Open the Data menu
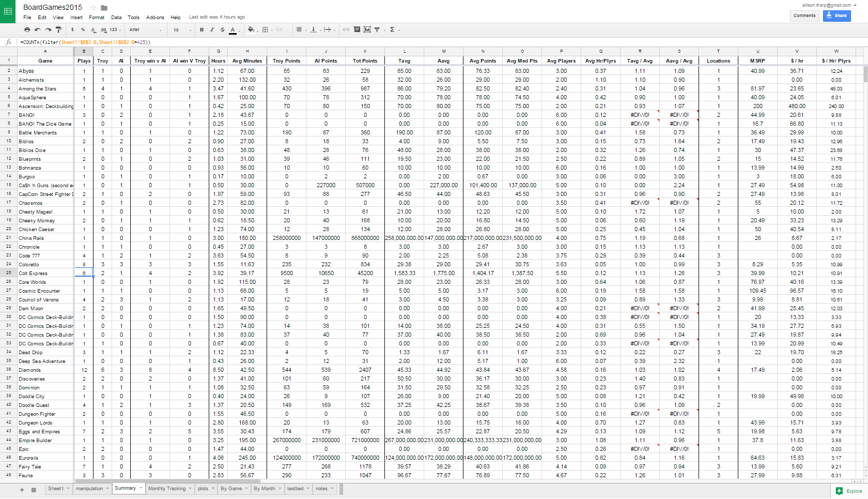This screenshot has width=868, height=499. pos(116,17)
